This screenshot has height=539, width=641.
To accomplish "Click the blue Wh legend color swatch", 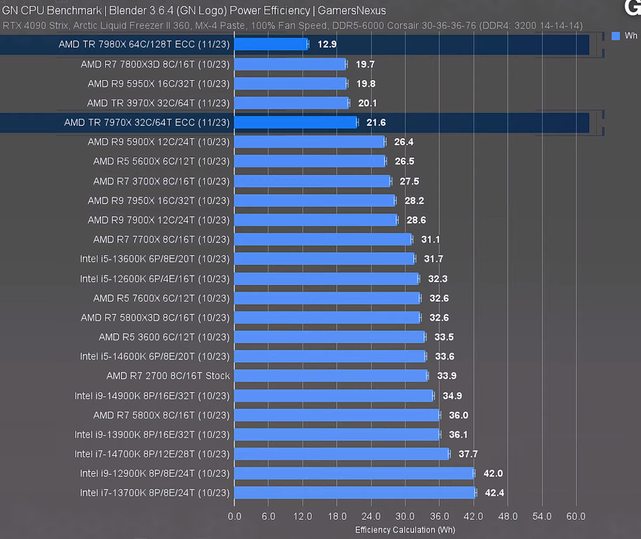I will point(615,36).
